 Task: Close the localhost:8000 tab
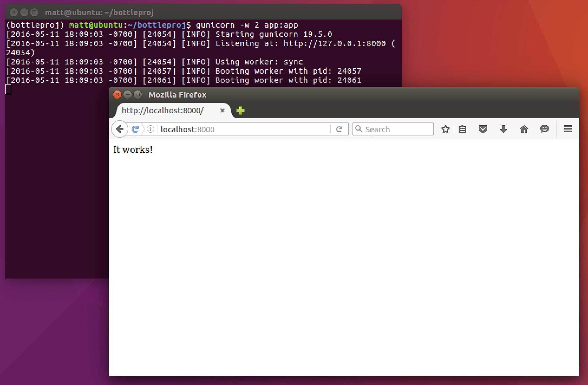pos(223,111)
